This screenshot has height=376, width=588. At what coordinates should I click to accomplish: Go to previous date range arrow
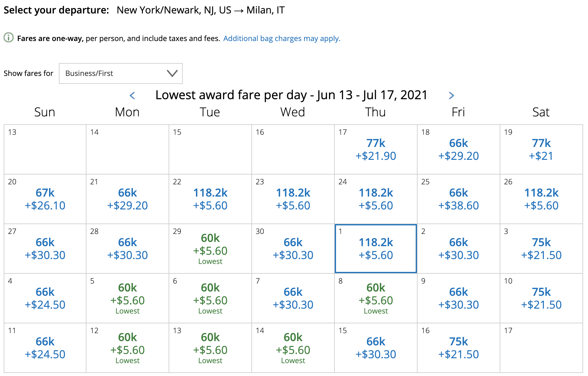pos(132,96)
